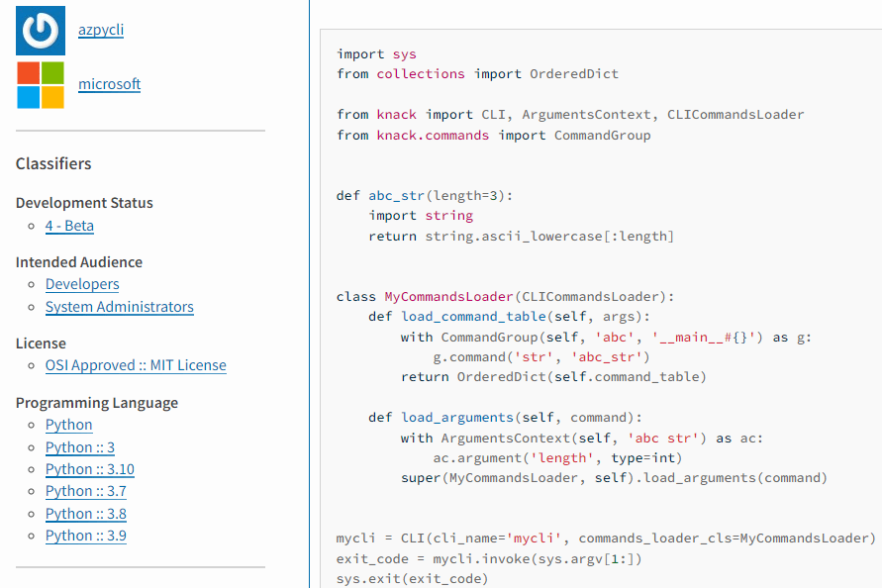
Task: Click the azpycli power-button avatar icon
Action: tap(41, 30)
